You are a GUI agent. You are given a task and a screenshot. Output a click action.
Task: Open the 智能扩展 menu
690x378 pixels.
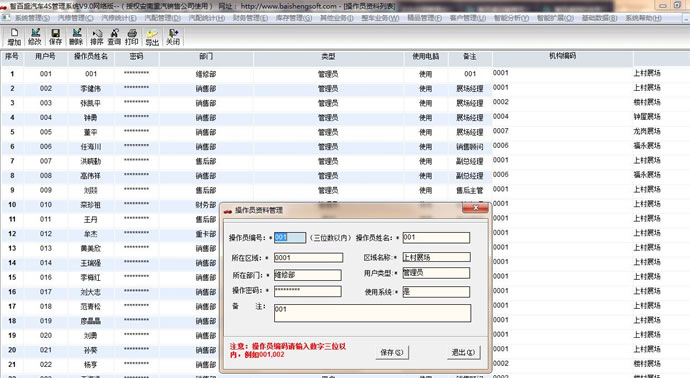click(x=555, y=18)
